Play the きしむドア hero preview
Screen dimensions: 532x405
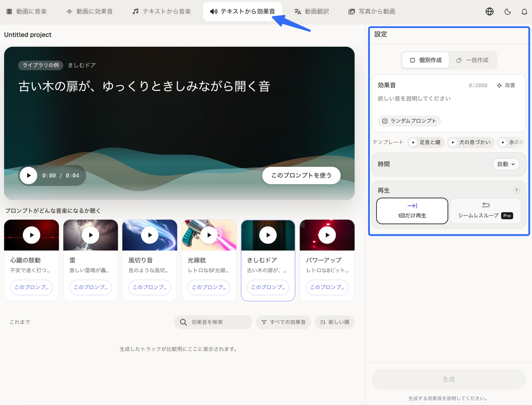point(29,175)
